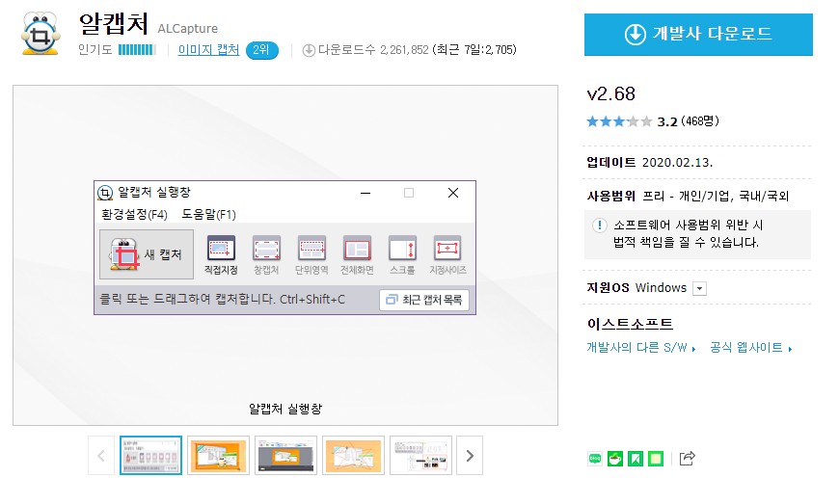
Task: Go to next thumbnail with right arrow
Action: click(470, 456)
